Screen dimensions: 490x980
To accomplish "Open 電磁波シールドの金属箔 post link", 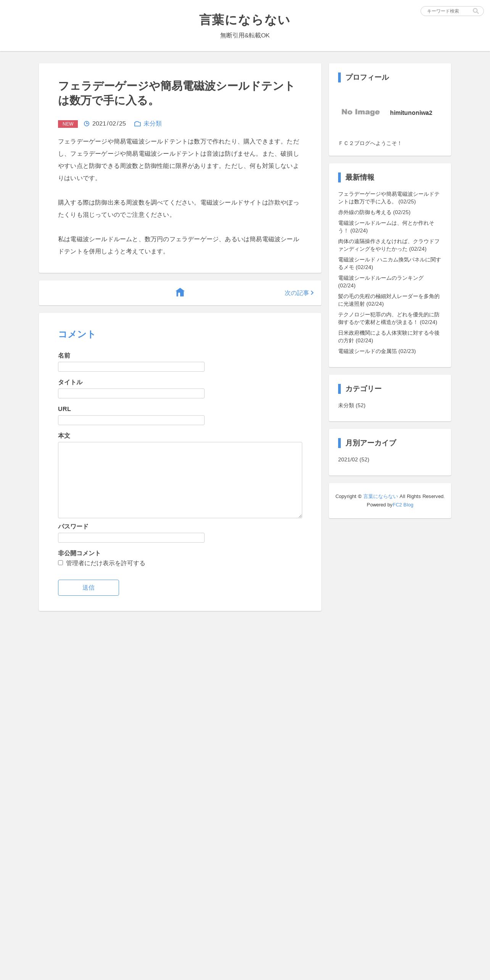I will pos(377,351).
